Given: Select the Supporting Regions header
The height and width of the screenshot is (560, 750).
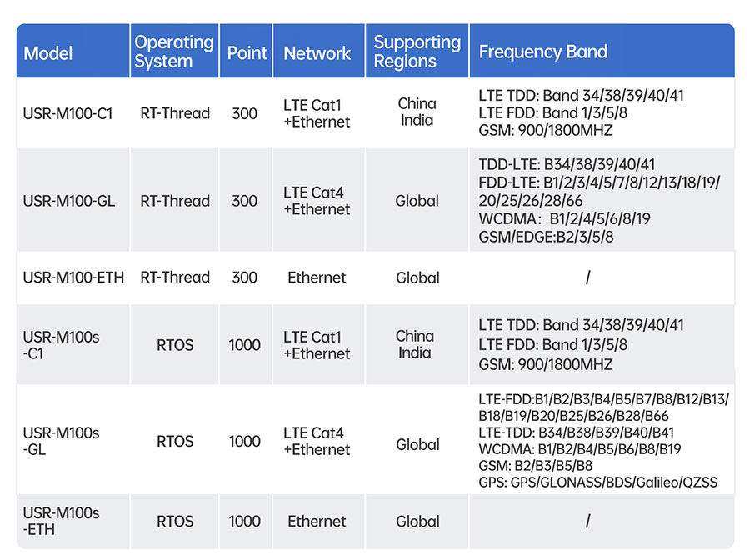Looking at the screenshot, I should [x=417, y=52].
